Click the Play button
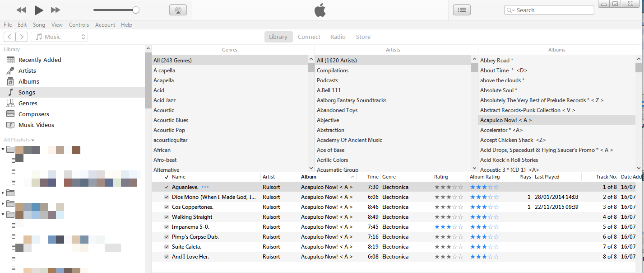 pos(39,10)
